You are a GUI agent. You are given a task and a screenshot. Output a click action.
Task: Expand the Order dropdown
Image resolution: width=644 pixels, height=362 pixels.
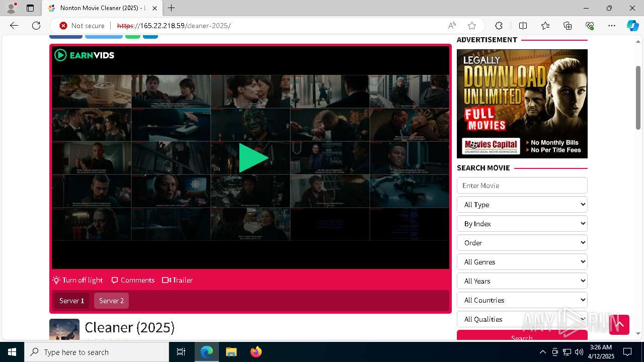point(522,243)
